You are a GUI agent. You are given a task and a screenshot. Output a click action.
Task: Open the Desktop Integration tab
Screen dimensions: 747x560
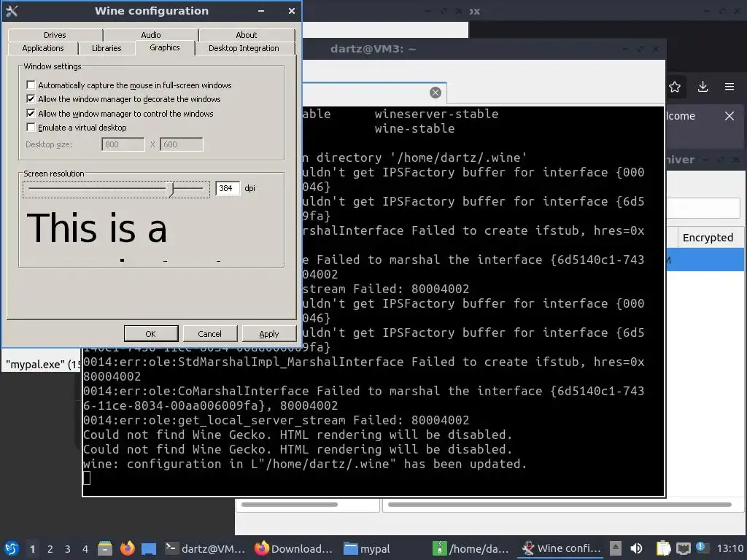(x=244, y=48)
